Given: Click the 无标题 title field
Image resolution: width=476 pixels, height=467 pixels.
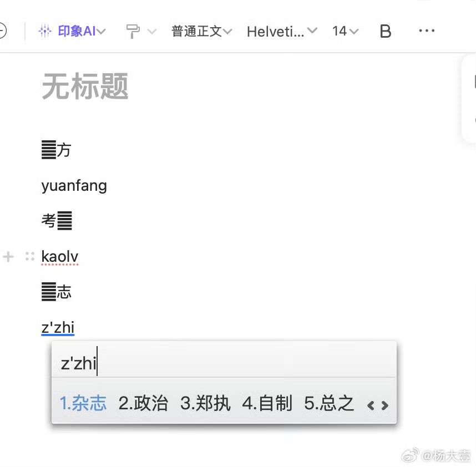Looking at the screenshot, I should (x=85, y=87).
